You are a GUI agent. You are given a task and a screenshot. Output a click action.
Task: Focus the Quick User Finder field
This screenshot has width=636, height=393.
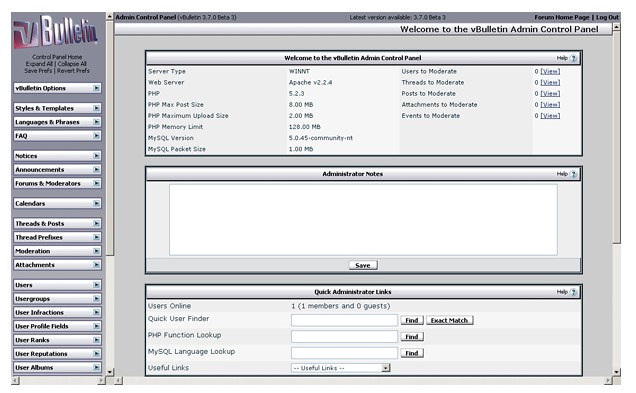click(344, 320)
